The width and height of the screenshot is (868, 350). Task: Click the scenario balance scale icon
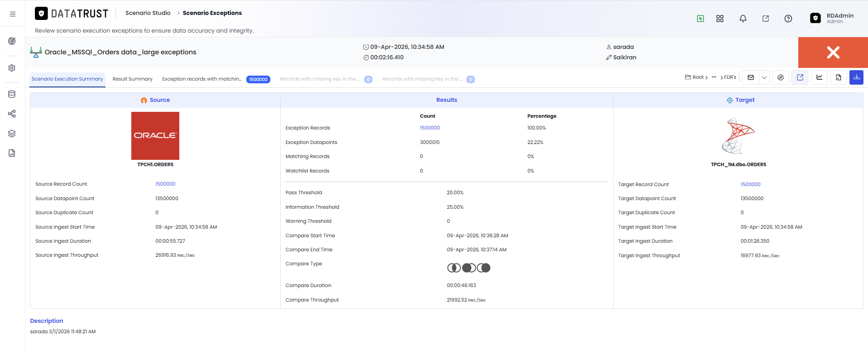[x=36, y=52]
